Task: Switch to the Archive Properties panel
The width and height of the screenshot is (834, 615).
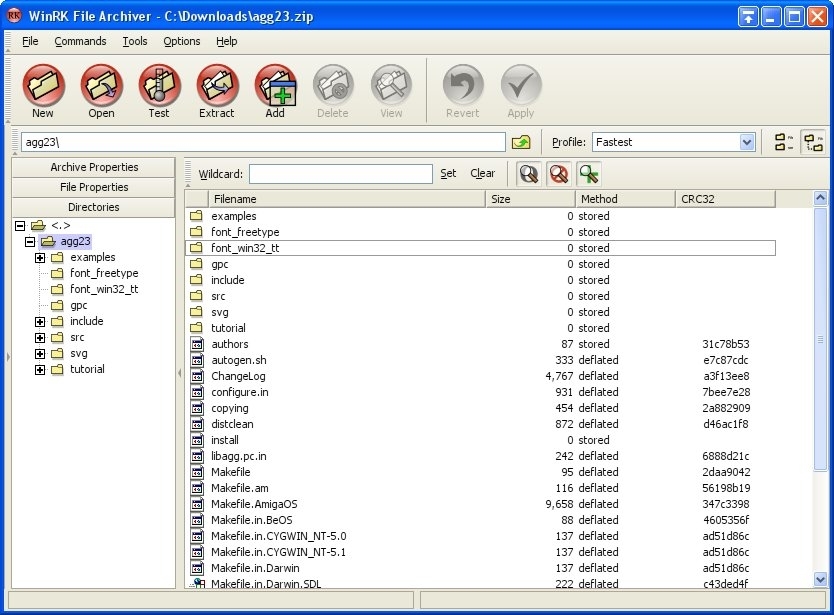Action: coord(94,167)
